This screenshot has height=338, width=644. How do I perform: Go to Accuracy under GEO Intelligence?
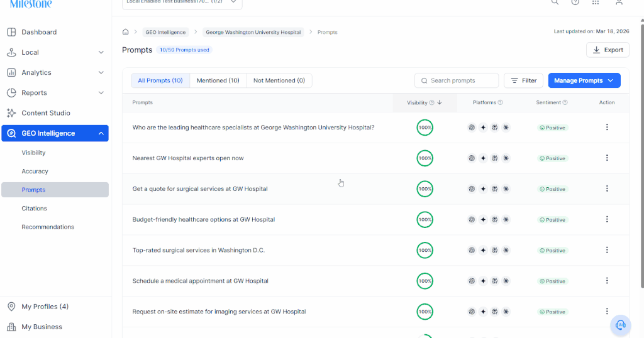pyautogui.click(x=35, y=171)
